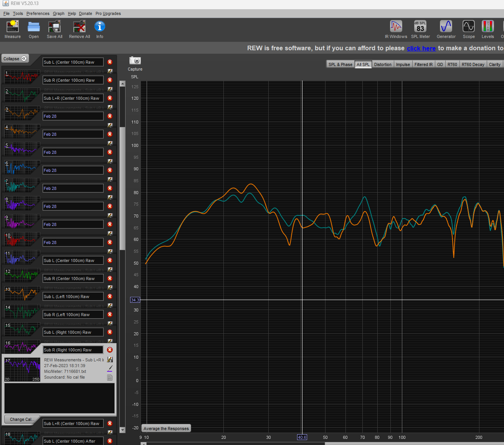The image size is (504, 445).
Task: Click the measurement list scroll-up arrow
Action: click(122, 84)
